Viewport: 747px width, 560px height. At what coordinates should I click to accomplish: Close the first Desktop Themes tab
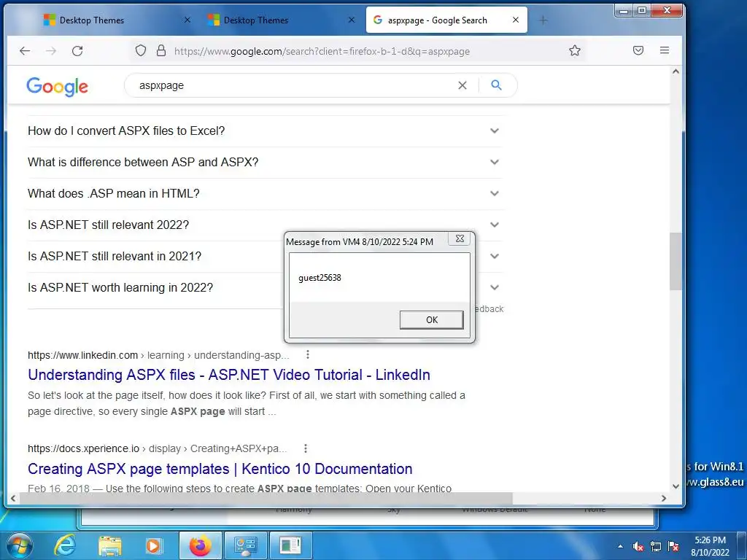[187, 20]
